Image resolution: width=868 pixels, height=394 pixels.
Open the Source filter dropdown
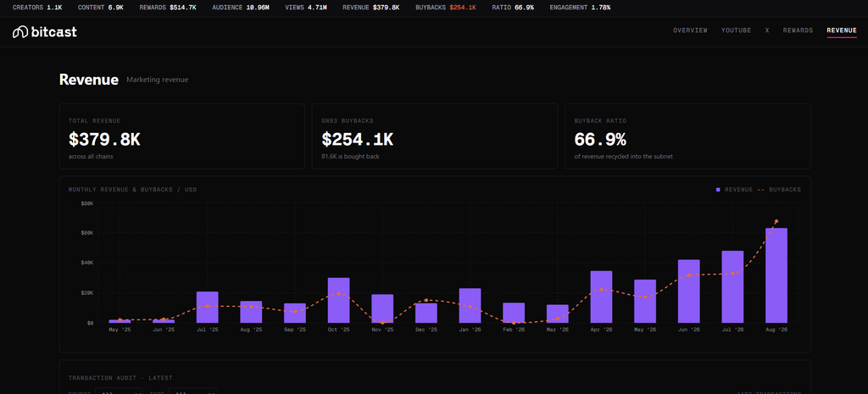(120, 391)
